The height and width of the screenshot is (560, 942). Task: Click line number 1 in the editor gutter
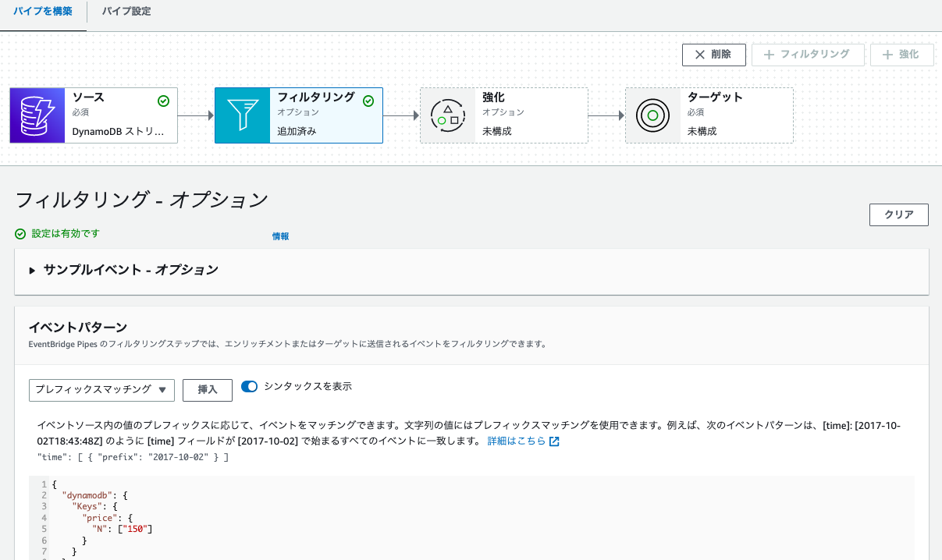[x=44, y=485]
